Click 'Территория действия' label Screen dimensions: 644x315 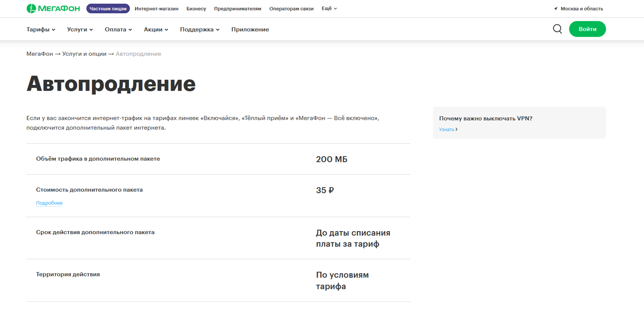click(68, 274)
